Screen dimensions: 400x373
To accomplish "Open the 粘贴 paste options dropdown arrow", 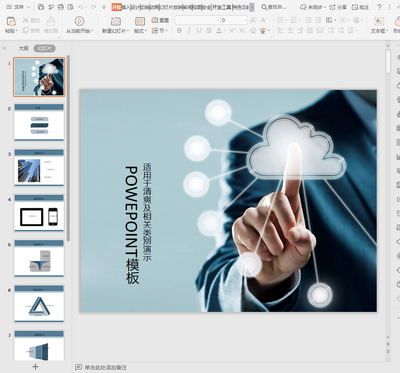I will pyautogui.click(x=16, y=31).
